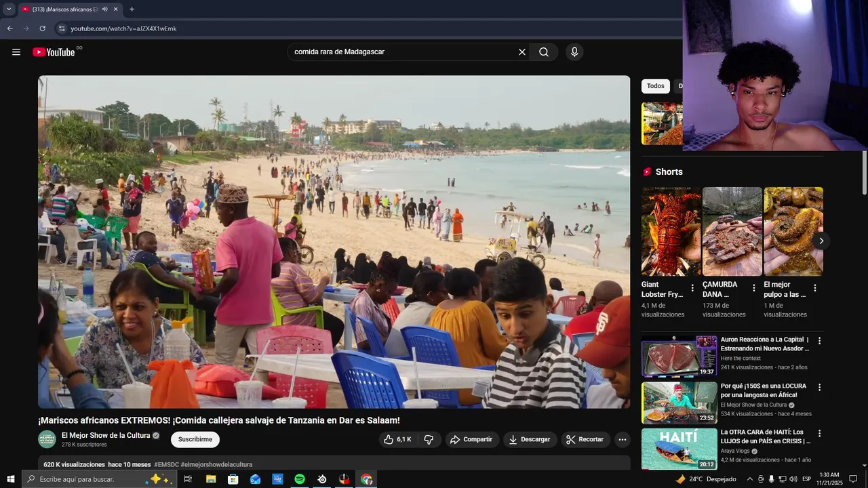Click the browser address bar URL
868x488 pixels.
coord(123,28)
